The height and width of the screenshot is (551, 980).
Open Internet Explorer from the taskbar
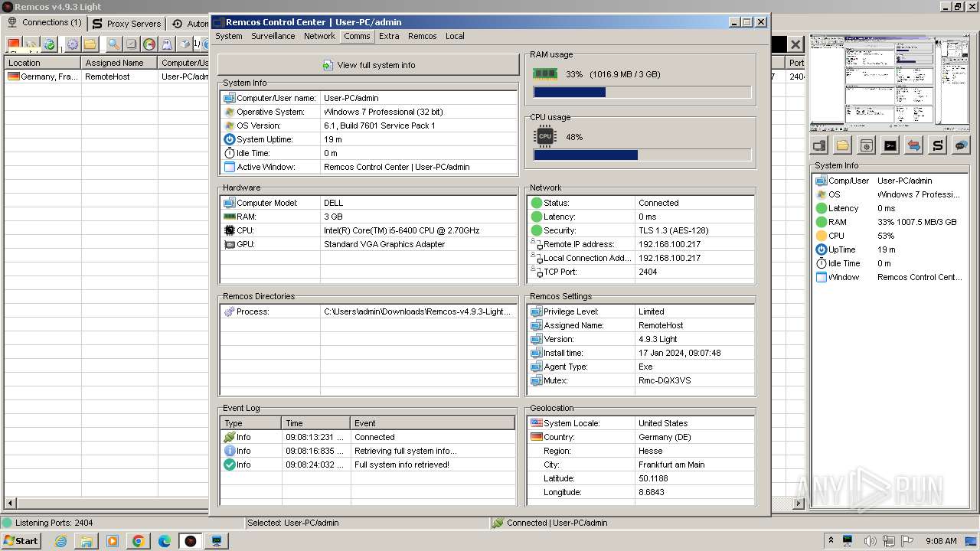(x=60, y=541)
